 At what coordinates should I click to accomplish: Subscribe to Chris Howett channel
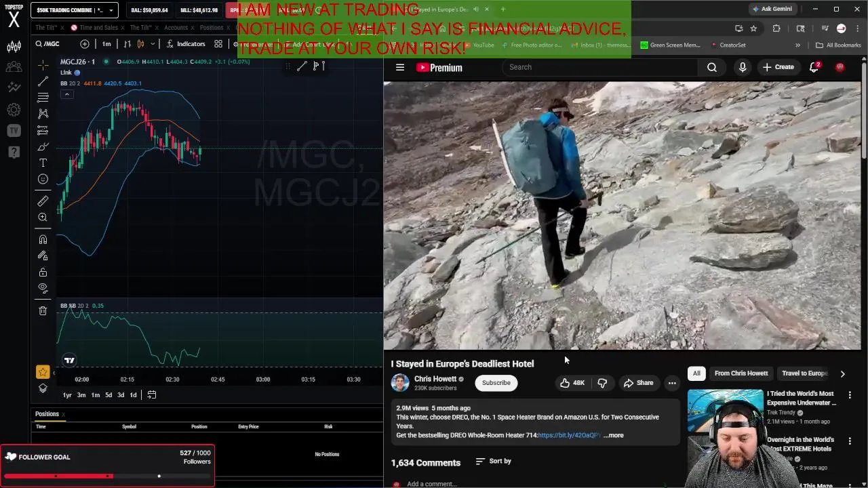[496, 383]
